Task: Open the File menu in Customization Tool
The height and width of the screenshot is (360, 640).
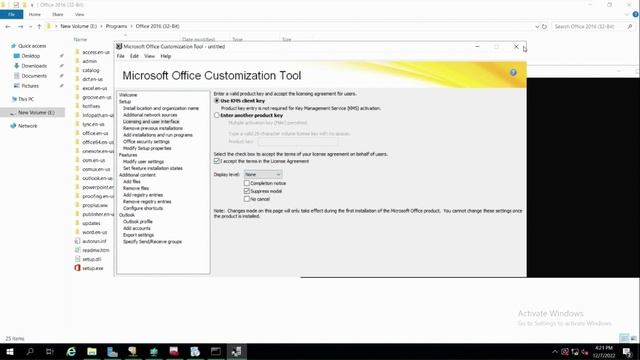Action: pyautogui.click(x=121, y=56)
